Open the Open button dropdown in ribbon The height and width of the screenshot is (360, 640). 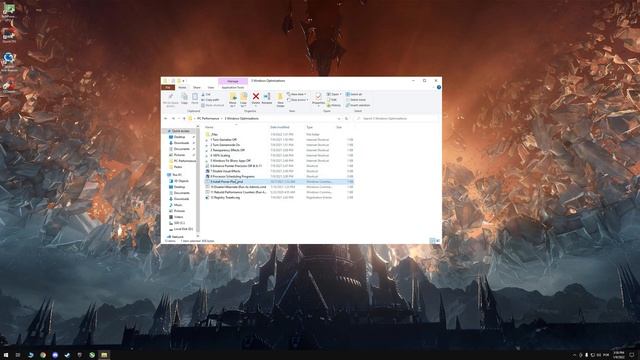tap(334, 94)
